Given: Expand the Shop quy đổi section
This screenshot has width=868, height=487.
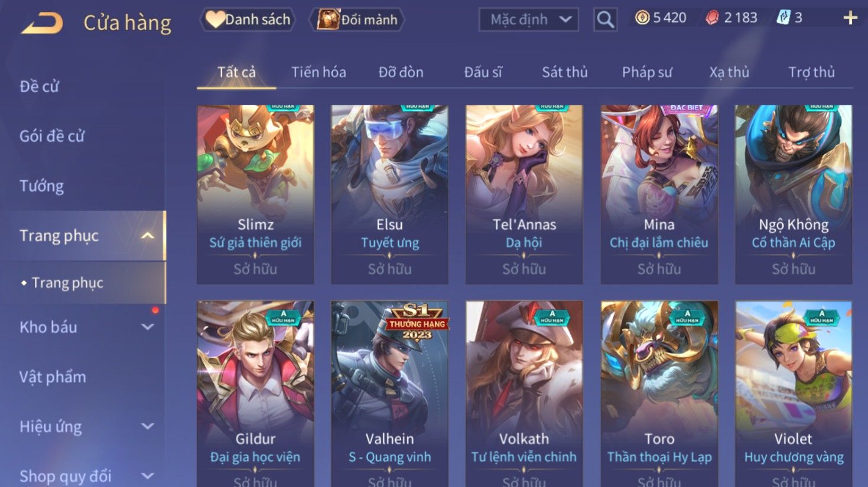Looking at the screenshot, I should coord(148,475).
